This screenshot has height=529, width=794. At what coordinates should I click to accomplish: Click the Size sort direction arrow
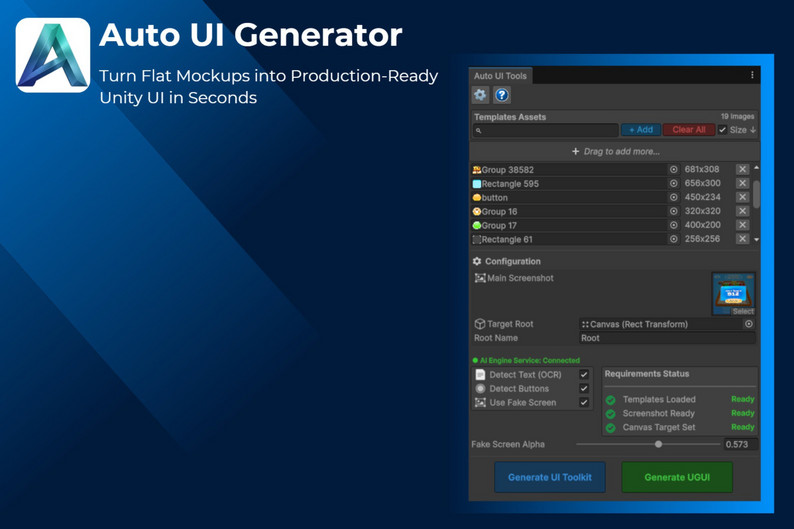[753, 130]
